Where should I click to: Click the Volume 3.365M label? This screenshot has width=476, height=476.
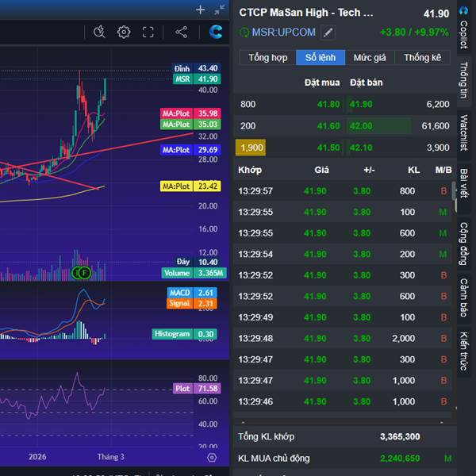click(194, 273)
